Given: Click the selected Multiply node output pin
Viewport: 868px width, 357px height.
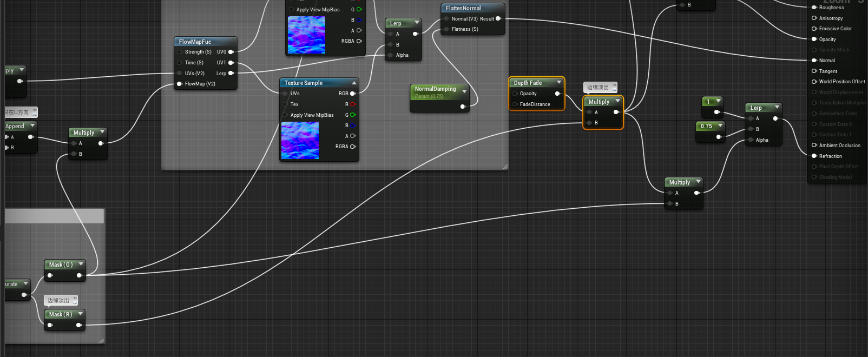Looking at the screenshot, I should 616,112.
